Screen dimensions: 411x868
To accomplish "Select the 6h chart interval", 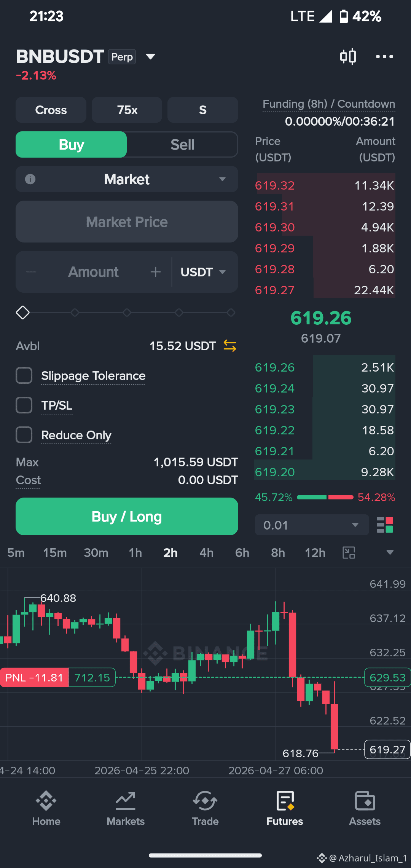I will coord(242,552).
